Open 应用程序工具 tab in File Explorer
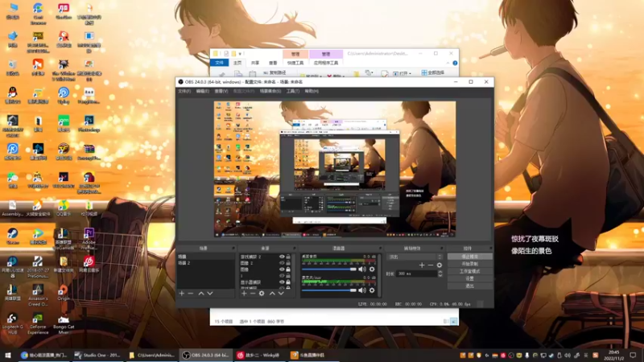 tap(326, 63)
